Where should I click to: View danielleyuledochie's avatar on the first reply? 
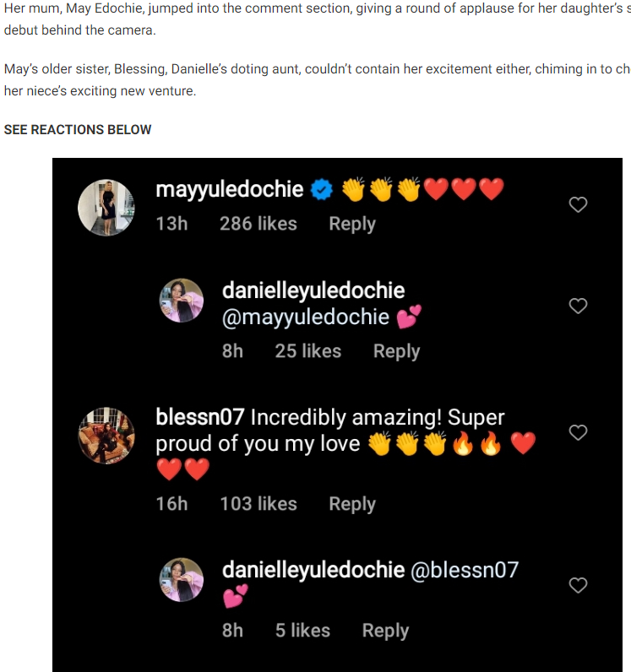tap(182, 301)
